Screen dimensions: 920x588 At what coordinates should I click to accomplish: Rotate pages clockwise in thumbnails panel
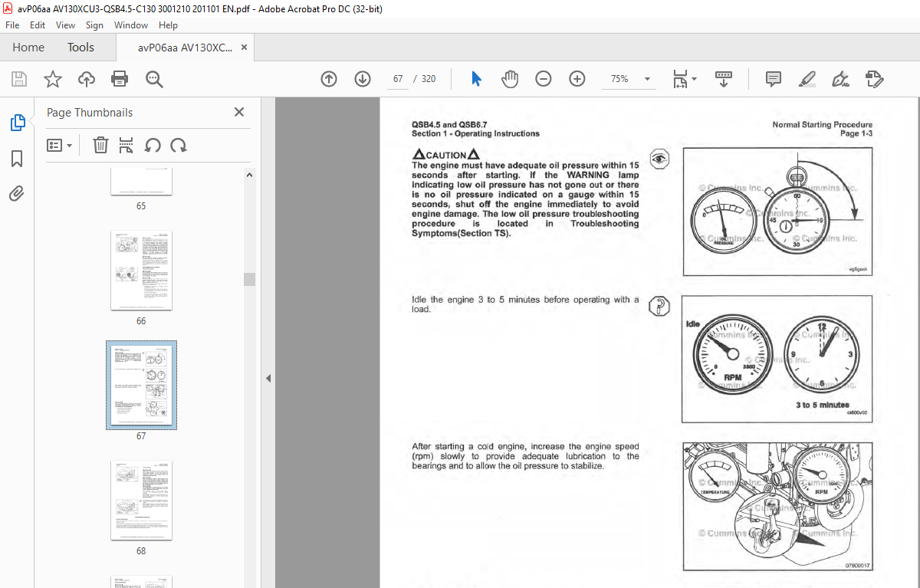pos(179,145)
